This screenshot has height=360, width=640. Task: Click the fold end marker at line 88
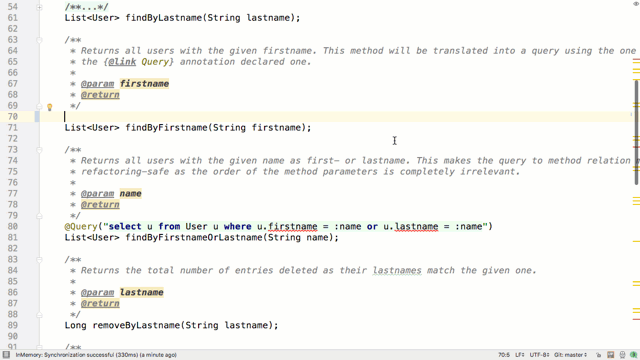[39, 315]
